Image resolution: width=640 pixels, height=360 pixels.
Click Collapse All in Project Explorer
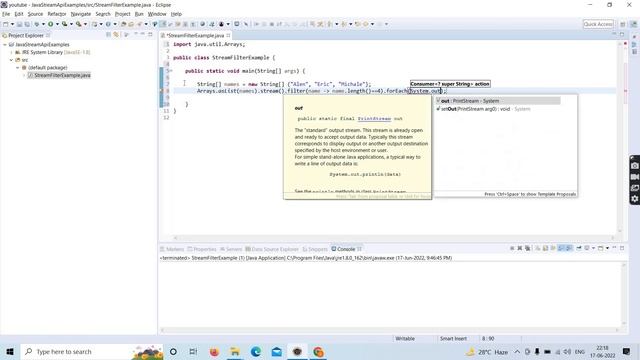click(x=109, y=35)
